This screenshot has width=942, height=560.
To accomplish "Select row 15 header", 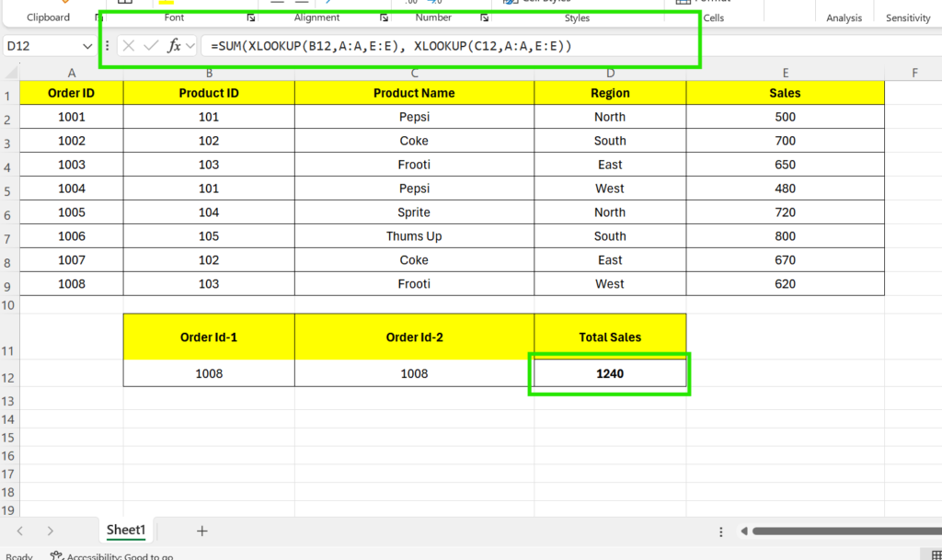I will pyautogui.click(x=8, y=438).
